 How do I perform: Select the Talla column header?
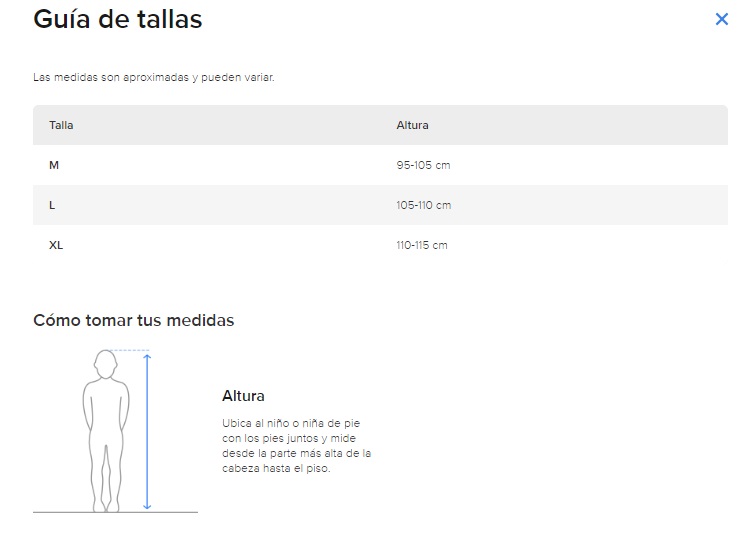tap(61, 125)
